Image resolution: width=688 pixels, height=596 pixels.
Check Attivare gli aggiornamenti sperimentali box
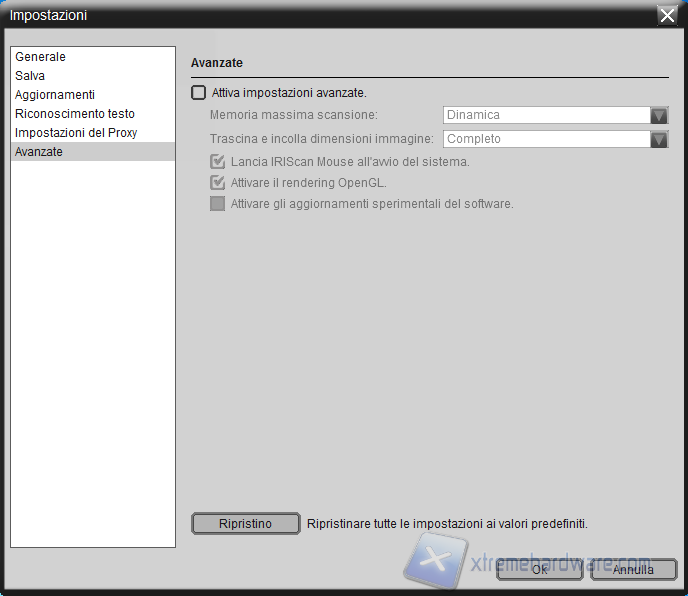[x=217, y=204]
